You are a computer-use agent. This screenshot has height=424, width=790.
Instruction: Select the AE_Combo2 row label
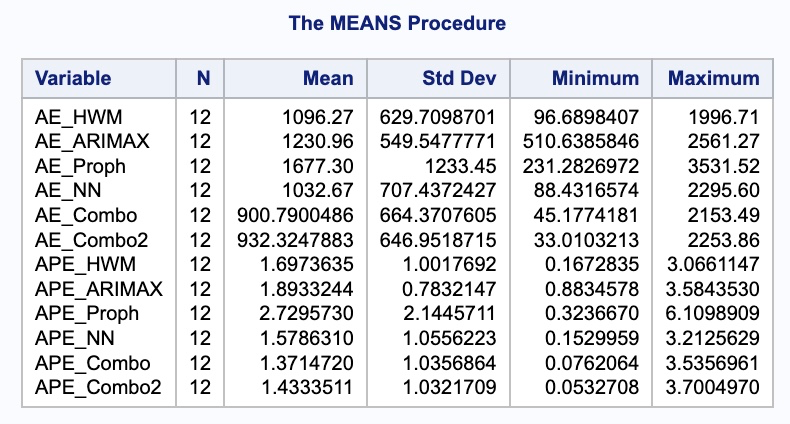pyautogui.click(x=84, y=238)
